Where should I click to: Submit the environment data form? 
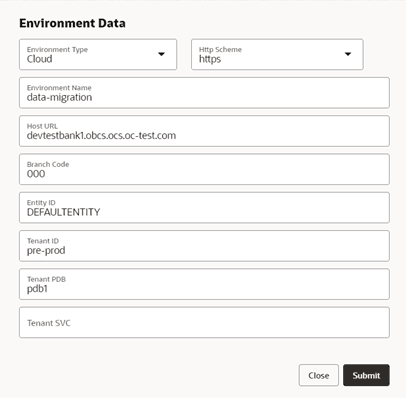[x=366, y=375]
